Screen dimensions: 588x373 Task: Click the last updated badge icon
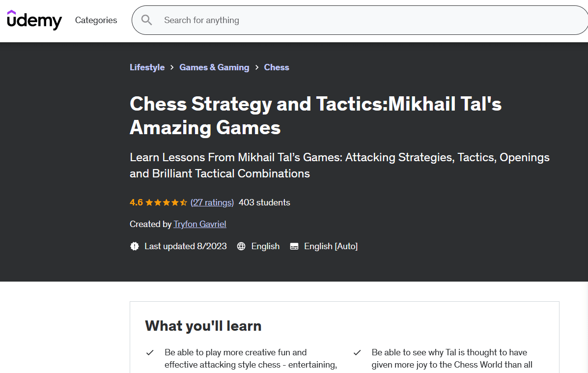(x=135, y=246)
